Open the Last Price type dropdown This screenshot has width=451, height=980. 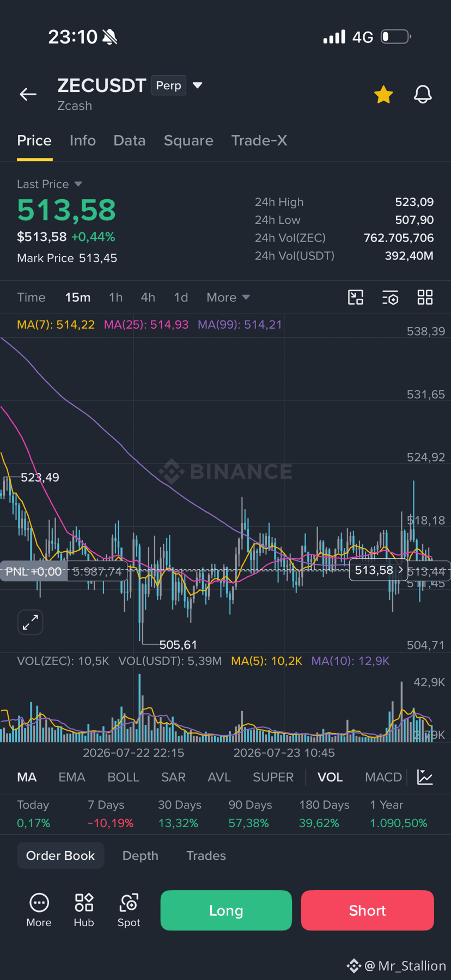click(x=78, y=184)
